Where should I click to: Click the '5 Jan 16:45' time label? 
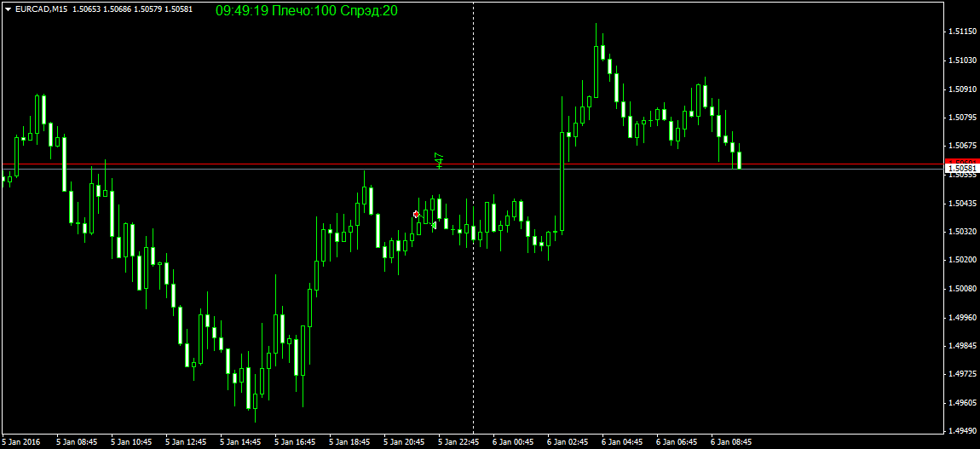pos(296,441)
